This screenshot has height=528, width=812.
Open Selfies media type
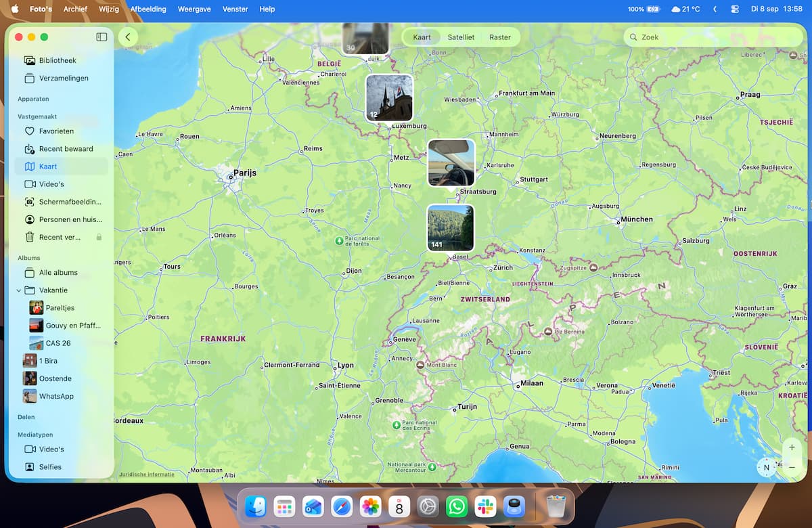click(61, 466)
